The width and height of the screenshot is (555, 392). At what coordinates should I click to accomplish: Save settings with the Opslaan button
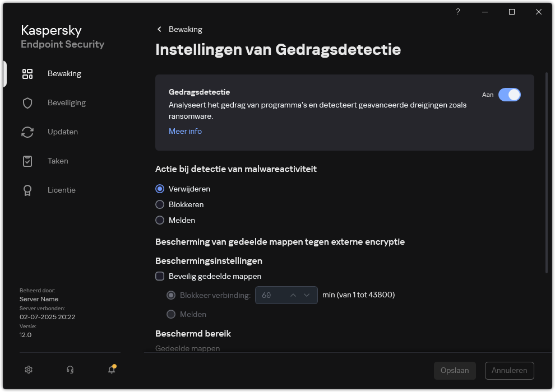coord(455,370)
